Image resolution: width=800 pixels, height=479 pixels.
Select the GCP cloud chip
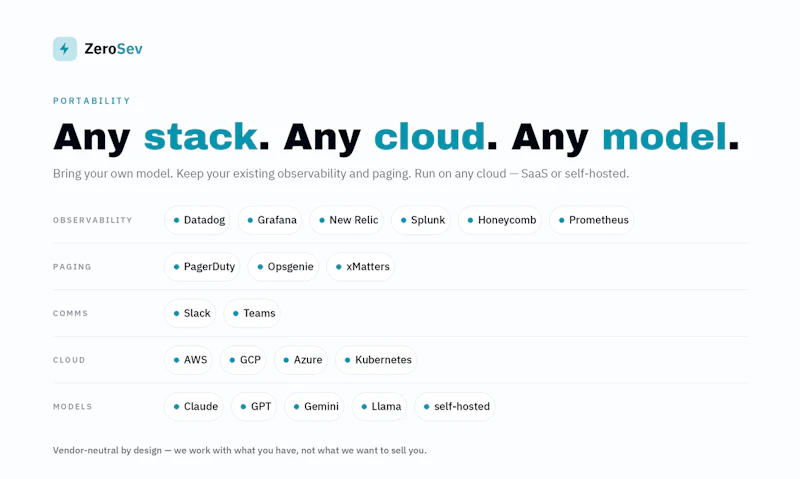[x=243, y=360]
